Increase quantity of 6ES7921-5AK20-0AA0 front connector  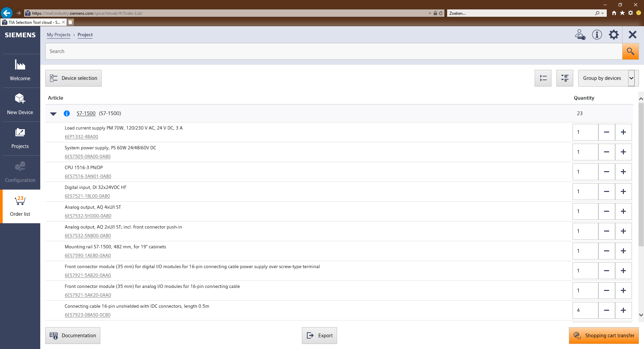click(624, 291)
